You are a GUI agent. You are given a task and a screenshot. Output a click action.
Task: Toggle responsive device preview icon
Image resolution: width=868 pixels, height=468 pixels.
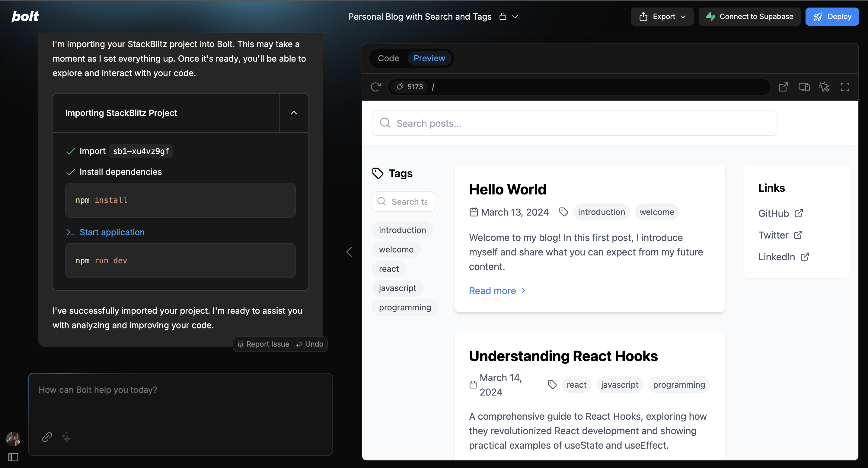pyautogui.click(x=804, y=87)
